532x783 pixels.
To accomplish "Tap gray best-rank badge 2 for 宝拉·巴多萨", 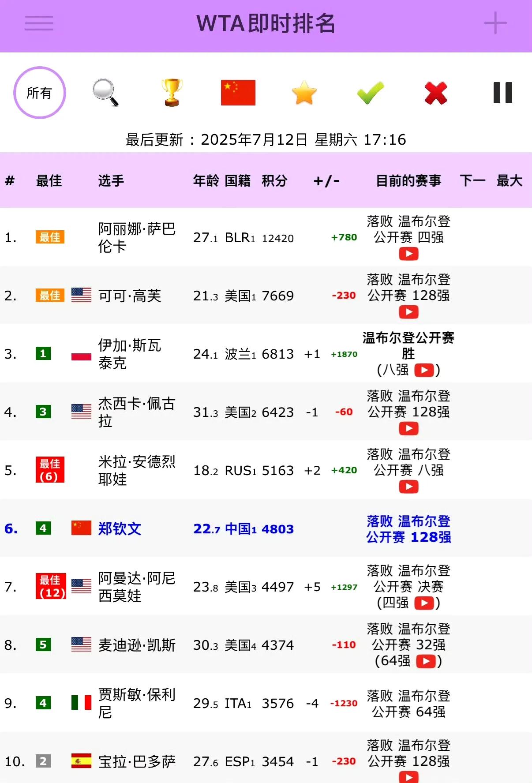I will click(x=43, y=761).
